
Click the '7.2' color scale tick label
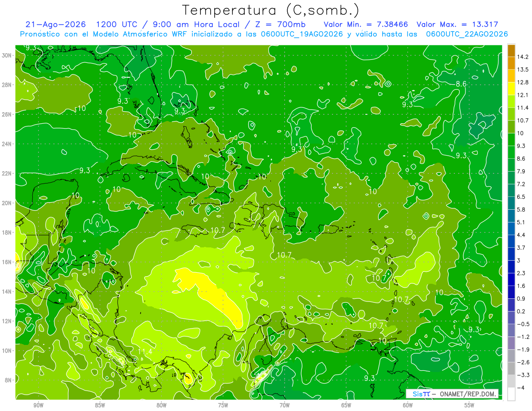click(x=521, y=184)
